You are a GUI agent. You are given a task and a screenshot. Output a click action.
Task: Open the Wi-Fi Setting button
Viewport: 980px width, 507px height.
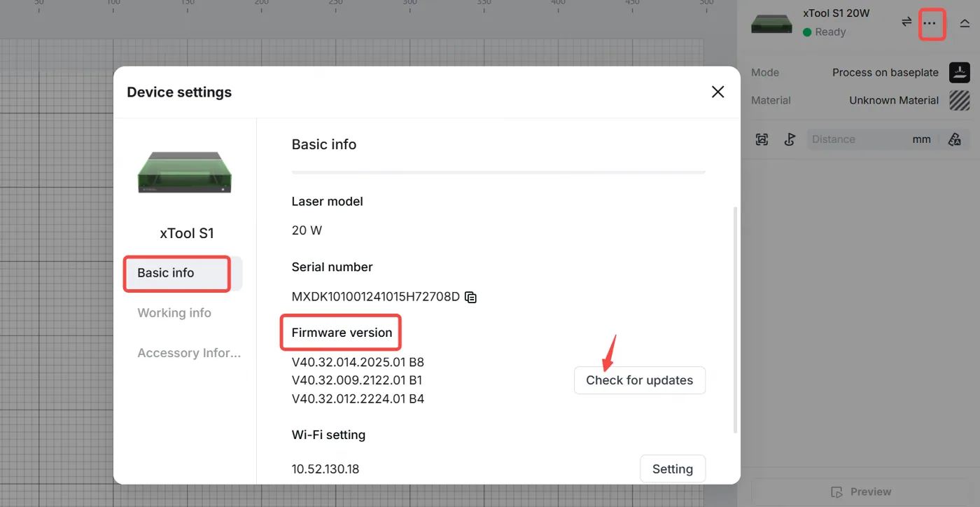tap(673, 469)
